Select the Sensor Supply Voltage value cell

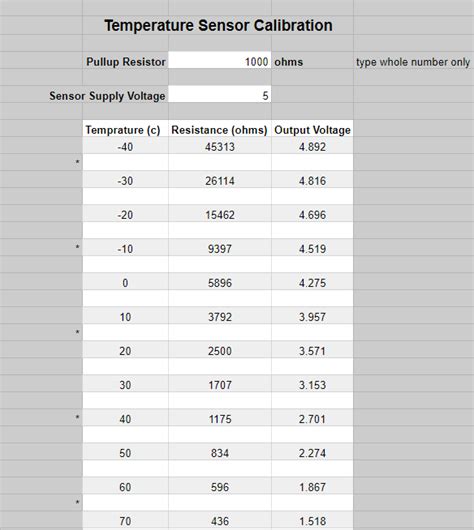219,94
